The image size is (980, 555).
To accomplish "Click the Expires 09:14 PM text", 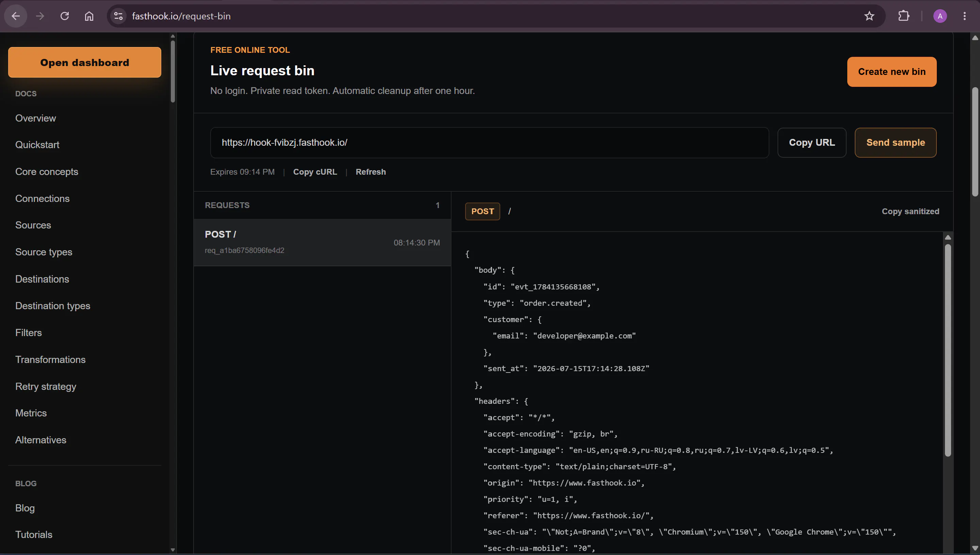I will [242, 172].
